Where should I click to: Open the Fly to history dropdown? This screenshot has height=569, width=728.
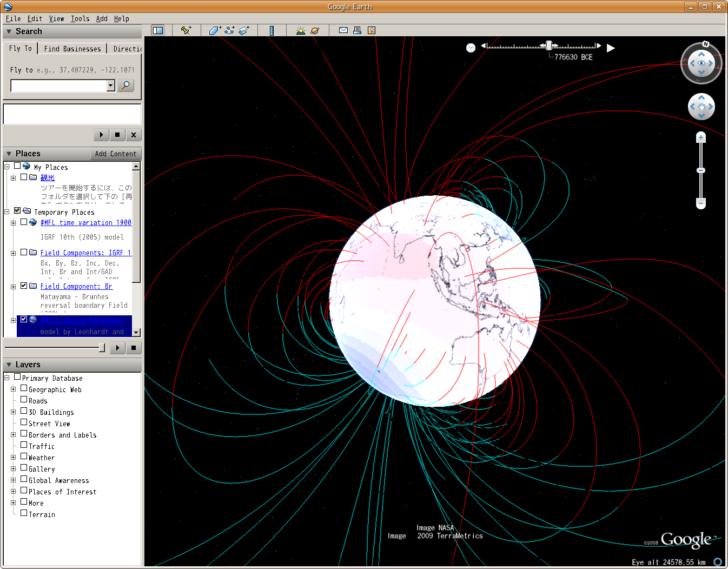pos(111,85)
